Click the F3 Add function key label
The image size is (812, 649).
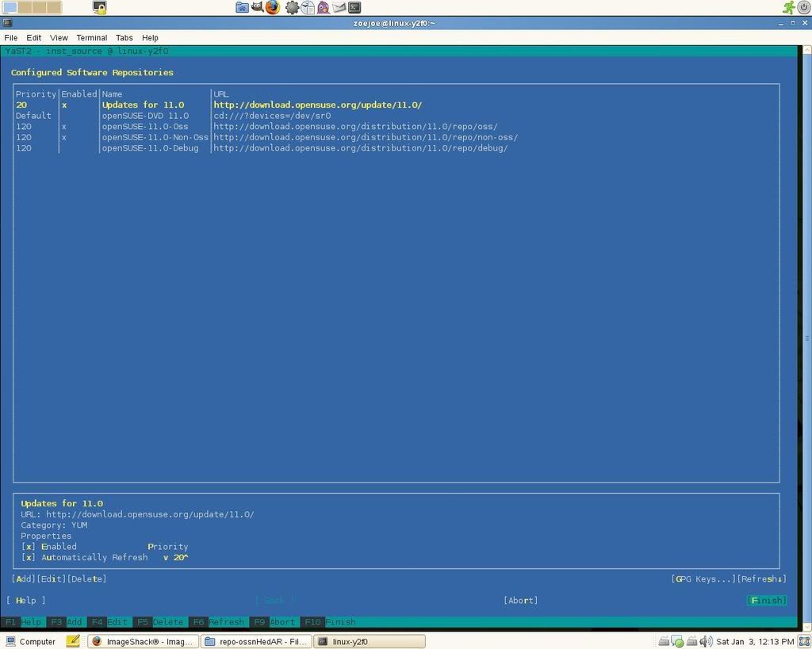pos(64,621)
